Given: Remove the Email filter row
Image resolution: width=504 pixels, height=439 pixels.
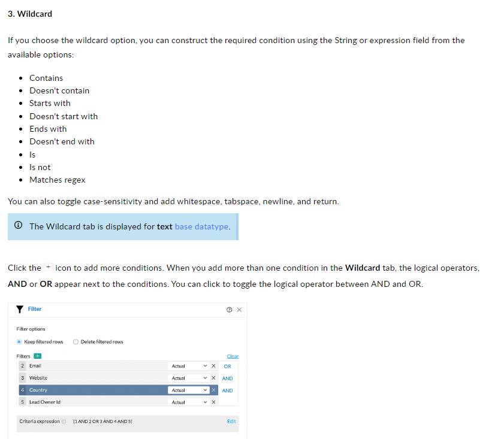Looking at the screenshot, I should pos(213,366).
